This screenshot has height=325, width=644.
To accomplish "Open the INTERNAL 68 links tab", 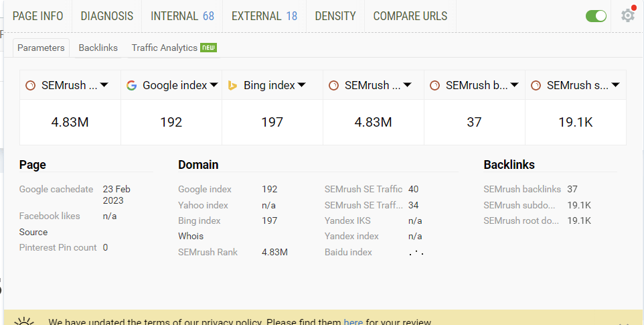I will click(182, 16).
